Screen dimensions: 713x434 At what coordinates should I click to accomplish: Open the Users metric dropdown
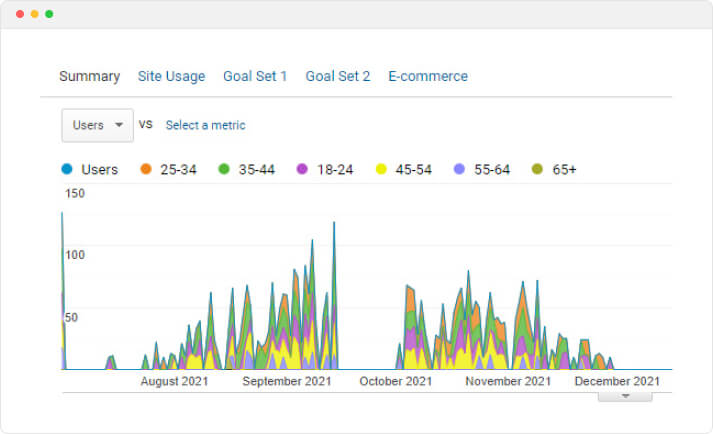click(97, 125)
